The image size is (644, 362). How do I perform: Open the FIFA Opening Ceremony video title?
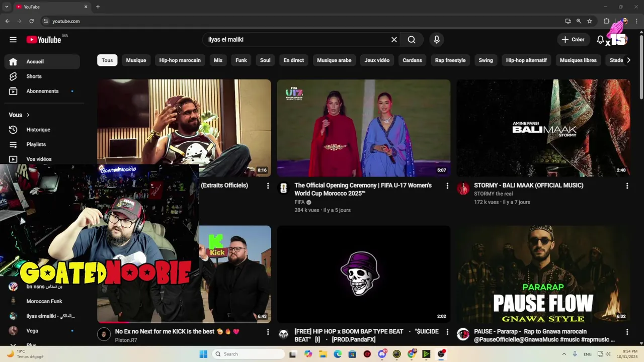[363, 189]
